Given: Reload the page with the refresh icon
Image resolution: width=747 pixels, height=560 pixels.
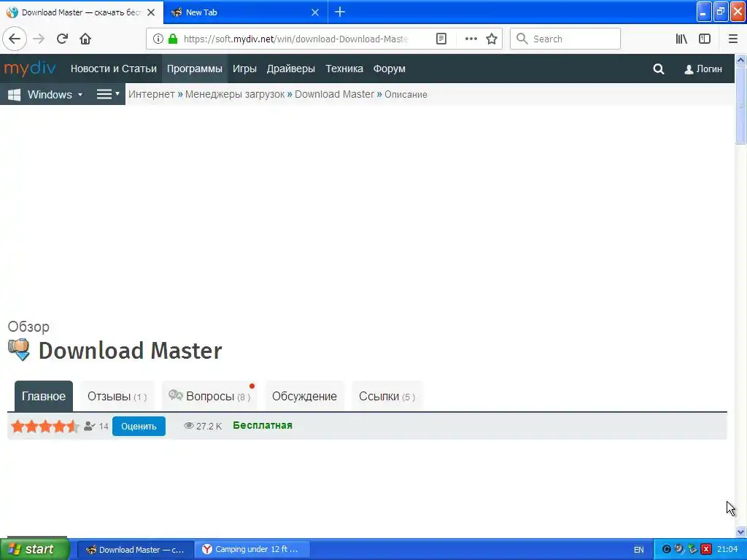Looking at the screenshot, I should [63, 39].
